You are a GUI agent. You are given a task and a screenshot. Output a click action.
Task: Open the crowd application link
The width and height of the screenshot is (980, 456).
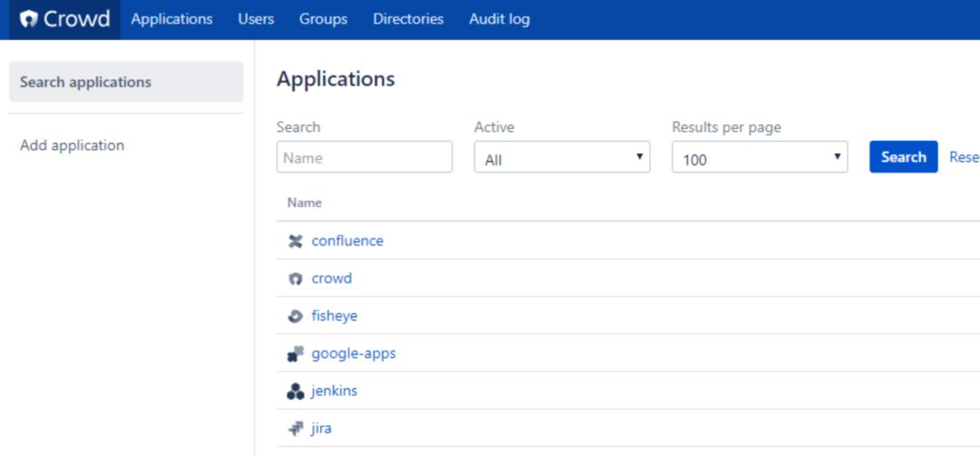[x=332, y=278]
